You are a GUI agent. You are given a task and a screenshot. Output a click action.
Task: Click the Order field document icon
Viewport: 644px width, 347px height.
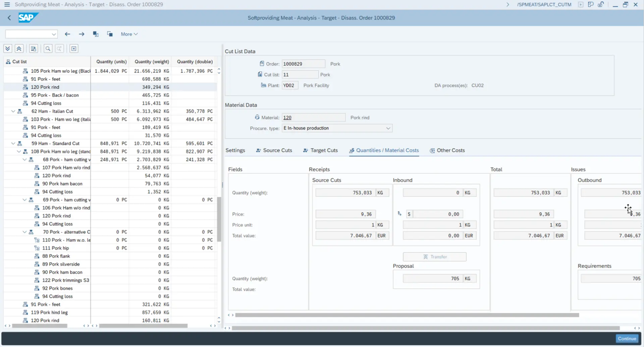coord(262,64)
